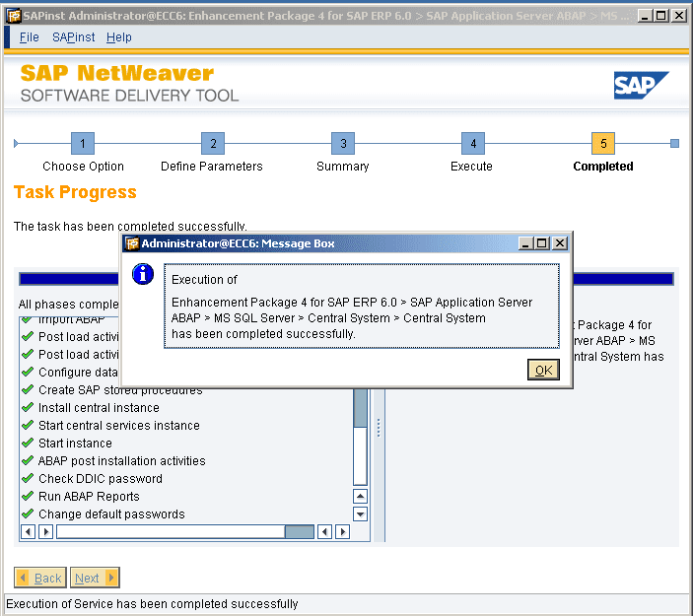Click the leftmost horizontal scroll left arrow
This screenshot has width=693, height=616.
coord(28,531)
